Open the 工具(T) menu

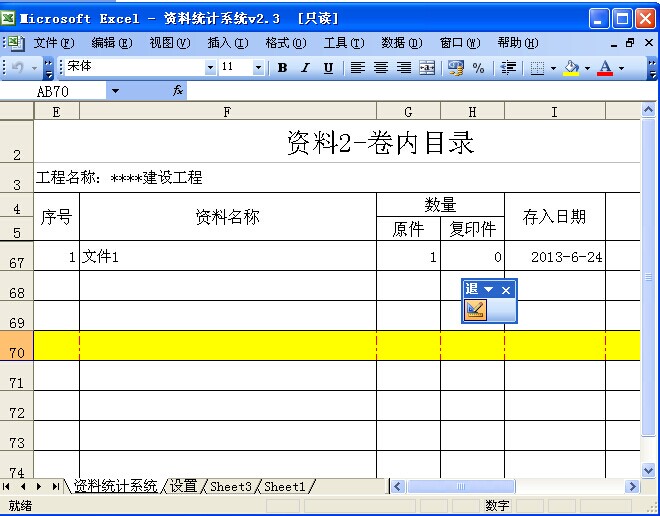(x=344, y=43)
